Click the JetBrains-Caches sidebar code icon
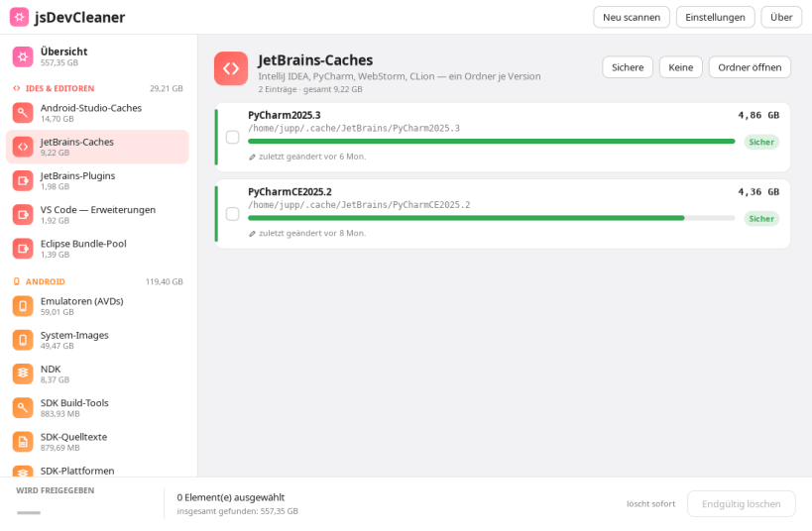Image resolution: width=812 pixels, height=531 pixels. click(x=23, y=147)
